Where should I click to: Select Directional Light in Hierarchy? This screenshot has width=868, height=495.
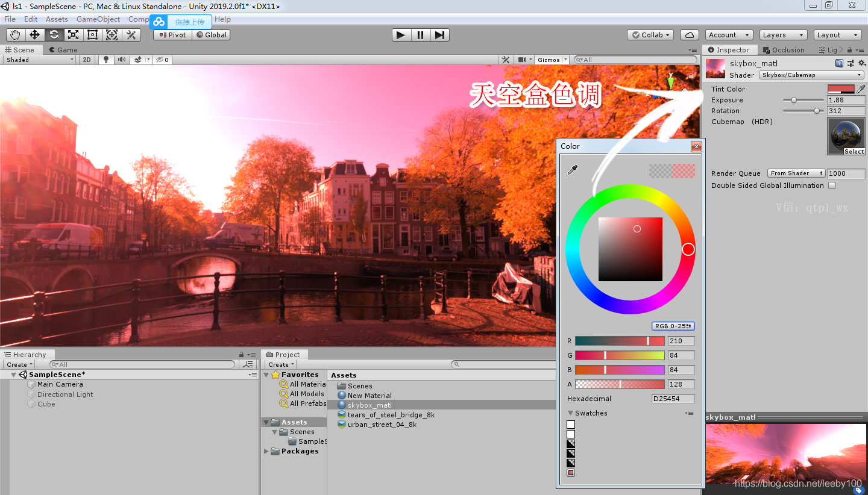(65, 394)
